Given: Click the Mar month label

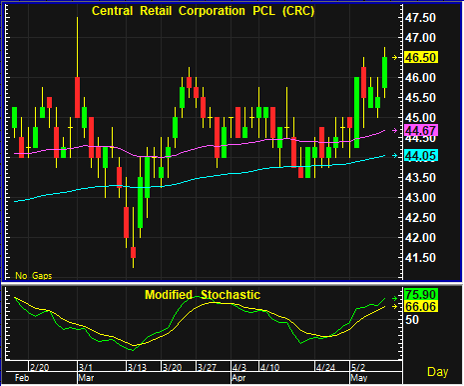Looking at the screenshot, I should pos(86,378).
